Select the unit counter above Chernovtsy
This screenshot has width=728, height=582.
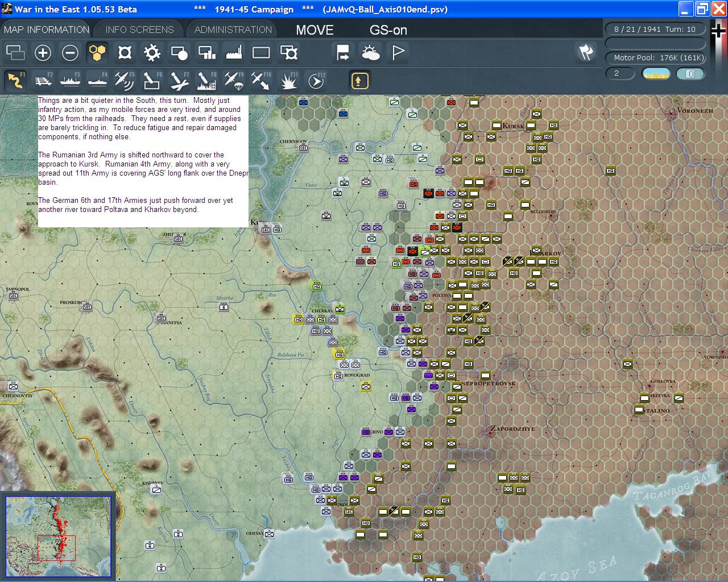click(13, 386)
